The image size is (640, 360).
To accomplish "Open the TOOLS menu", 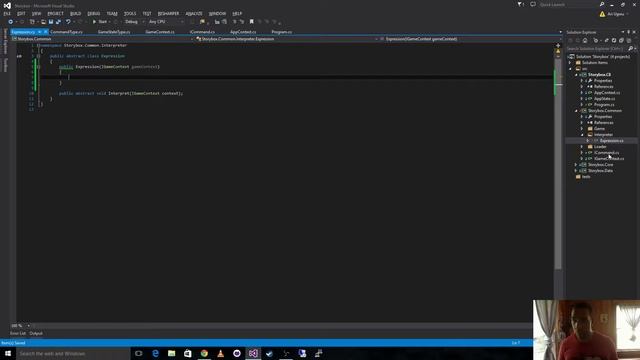I will tap(130, 13).
